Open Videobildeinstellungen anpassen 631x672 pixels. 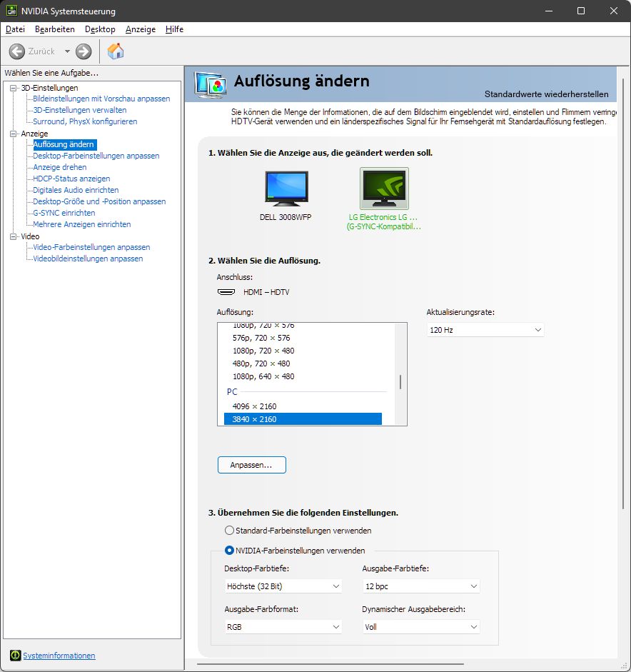pyautogui.click(x=88, y=259)
